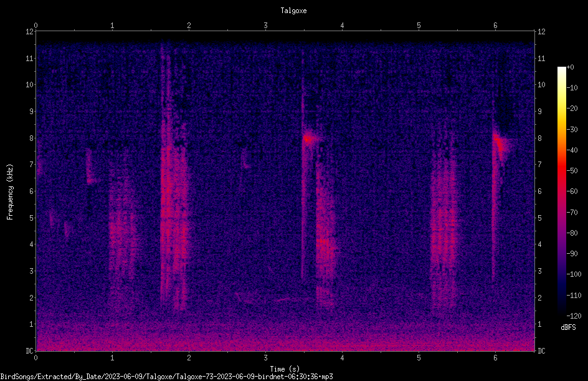Click the DC label on the left frequency axis
The height and width of the screenshot is (381, 588).
[29, 351]
